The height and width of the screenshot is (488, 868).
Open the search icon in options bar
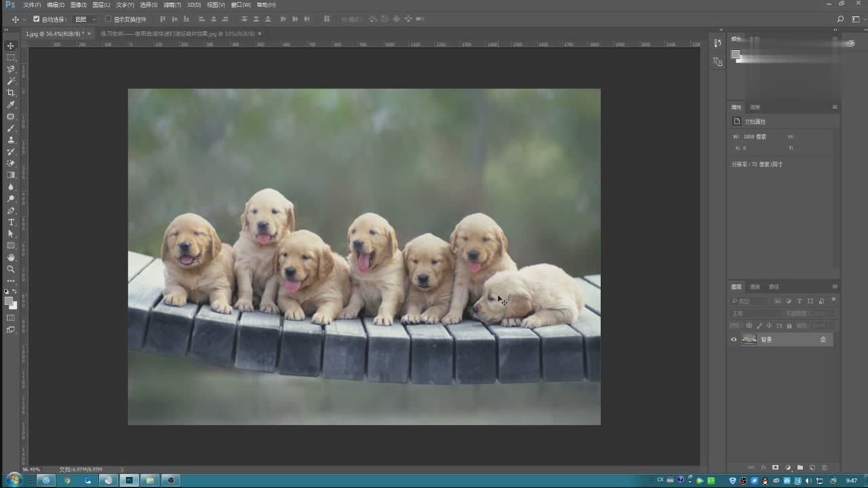pyautogui.click(x=841, y=19)
